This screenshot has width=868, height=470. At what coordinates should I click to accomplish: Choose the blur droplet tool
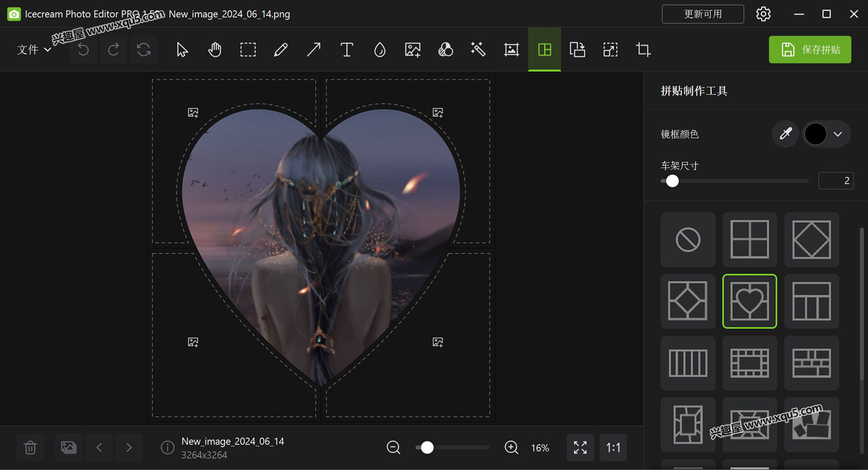(x=380, y=50)
